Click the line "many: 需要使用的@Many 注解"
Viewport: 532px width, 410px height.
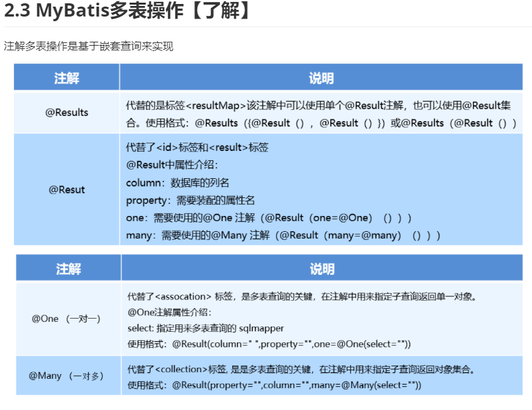tap(283, 235)
